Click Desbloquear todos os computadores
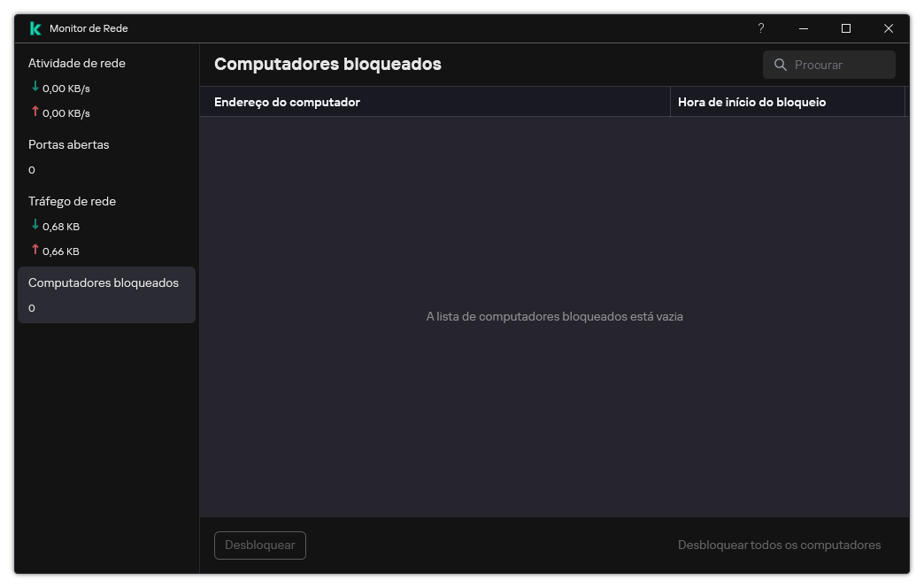This screenshot has height=588, width=924. tap(779, 545)
